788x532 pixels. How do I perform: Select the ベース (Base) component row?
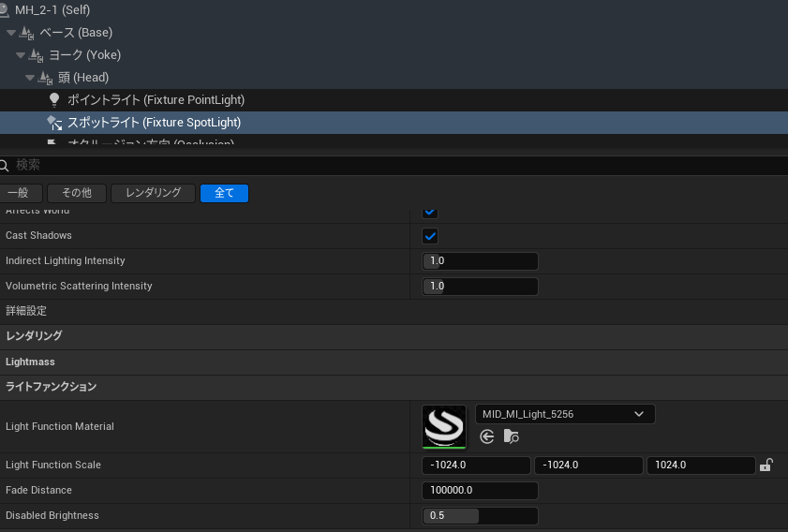(394, 33)
